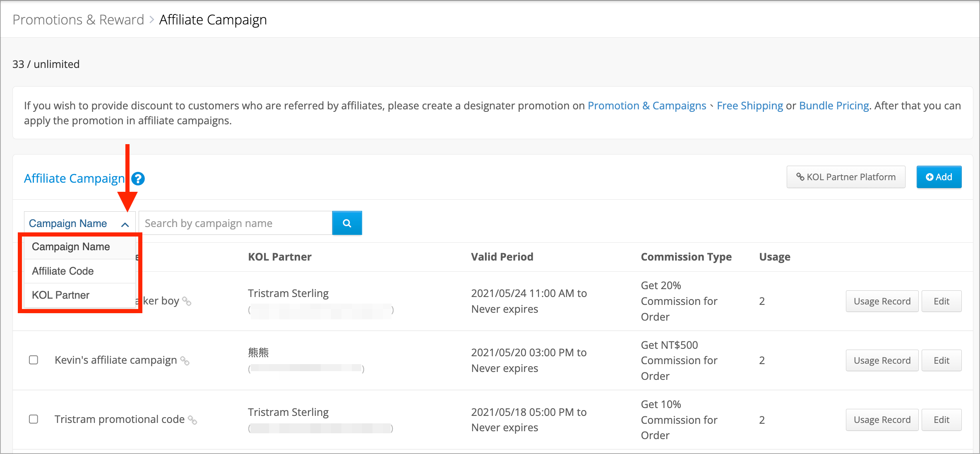Focus the Search by campaign name field
The image size is (980, 454).
tap(235, 223)
